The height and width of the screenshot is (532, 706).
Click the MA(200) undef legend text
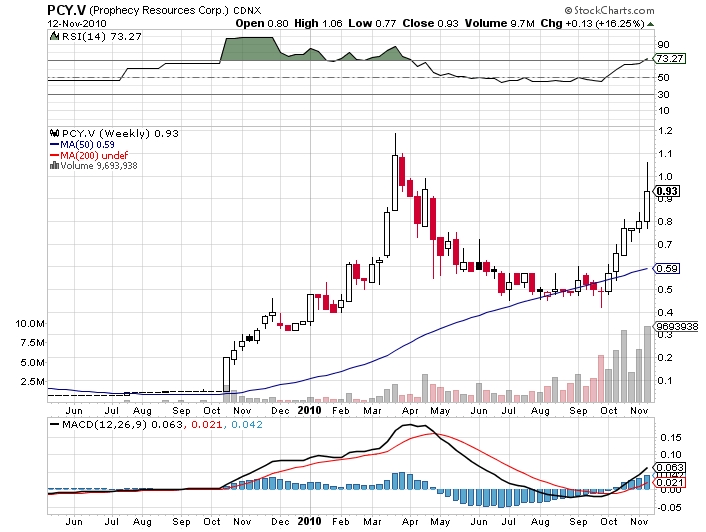(x=95, y=155)
